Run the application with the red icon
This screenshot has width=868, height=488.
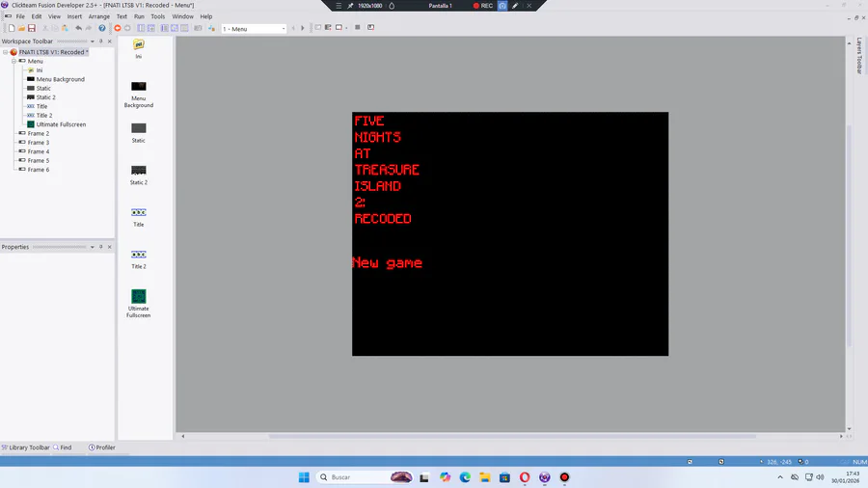[x=118, y=28]
